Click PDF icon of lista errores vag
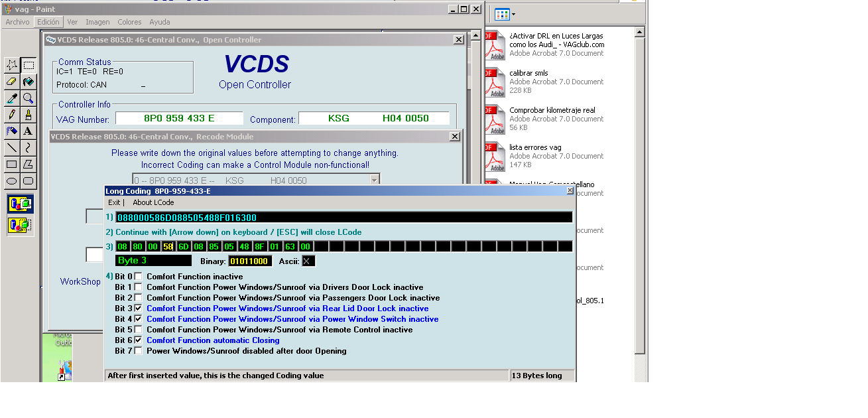Viewport: 868px width, 418px height. tap(495, 157)
